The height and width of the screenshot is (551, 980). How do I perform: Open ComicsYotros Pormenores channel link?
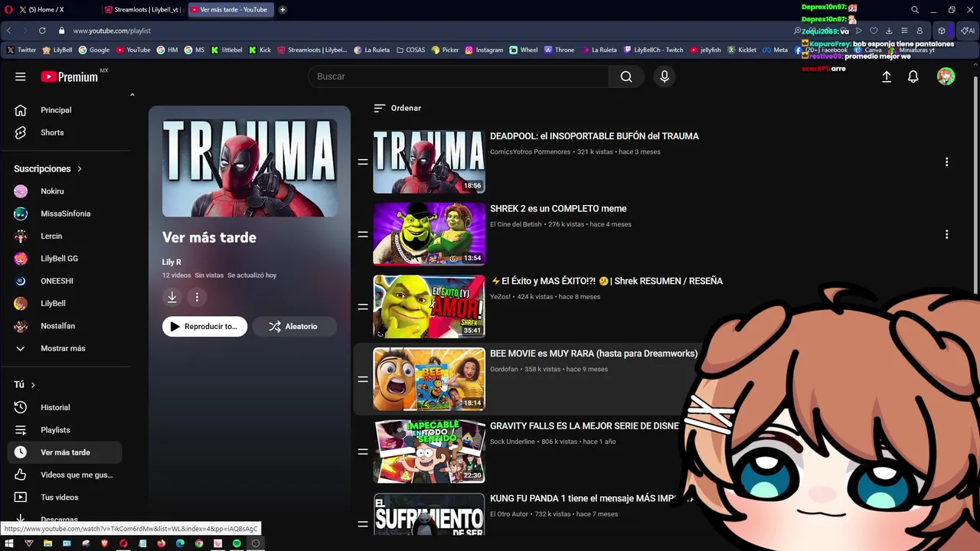click(x=530, y=152)
